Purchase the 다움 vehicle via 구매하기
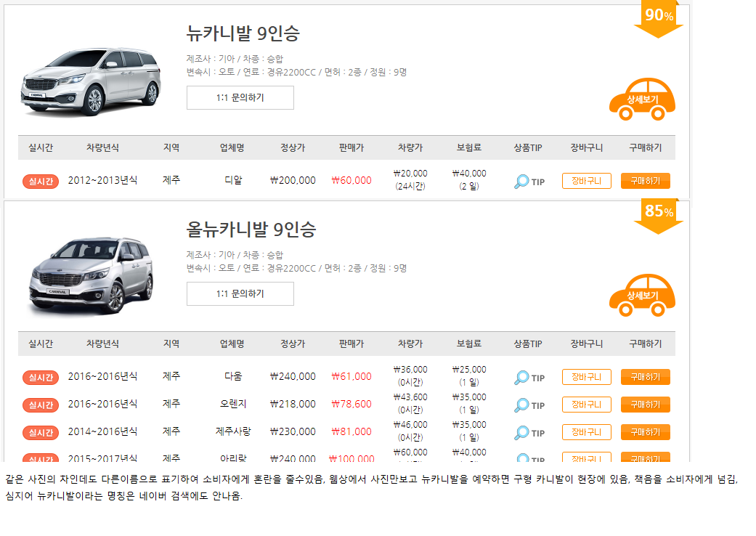The width and height of the screenshot is (756, 536). click(645, 376)
